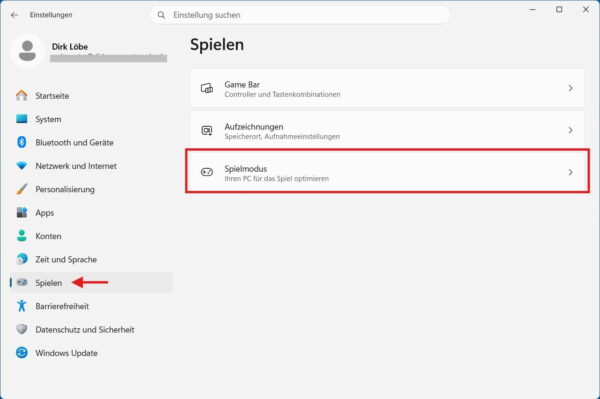Switch to the Apps section
The height and width of the screenshot is (399, 600).
tap(91, 212)
